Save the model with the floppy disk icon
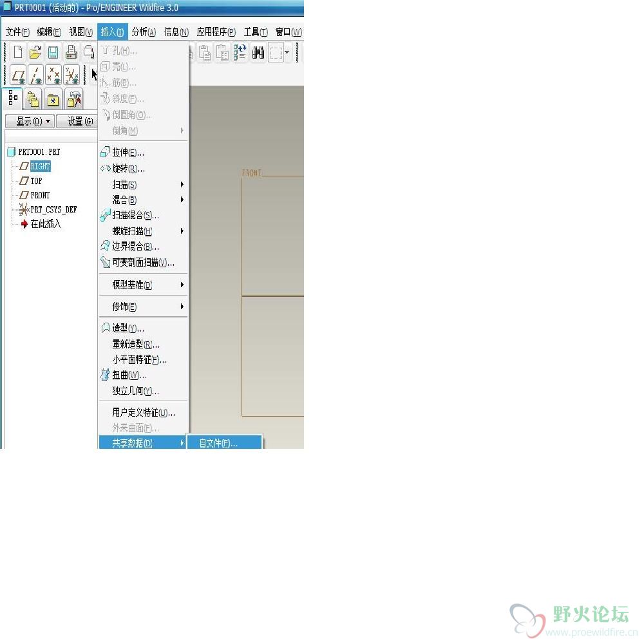Viewport: 644px width, 644px height. 53,52
